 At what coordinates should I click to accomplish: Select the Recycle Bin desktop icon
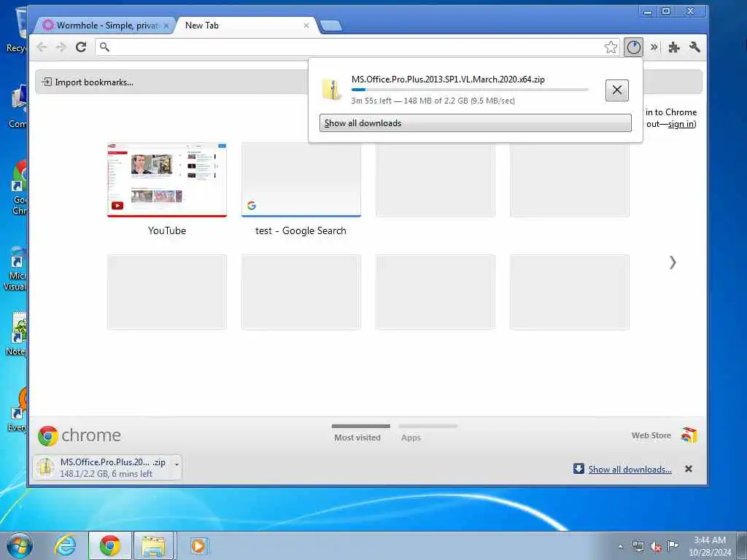click(x=18, y=30)
